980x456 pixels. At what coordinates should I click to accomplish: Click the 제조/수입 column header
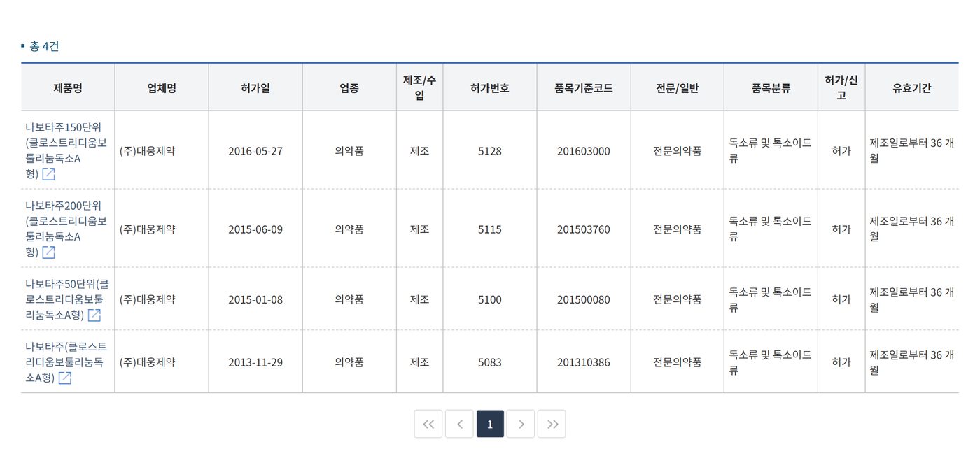coord(420,87)
